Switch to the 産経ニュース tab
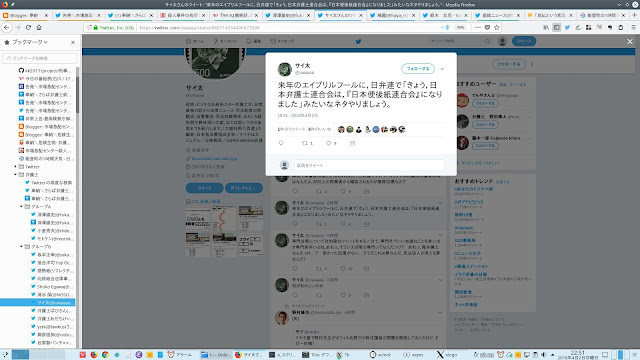Screen dimensions: 640x360 click(497, 15)
